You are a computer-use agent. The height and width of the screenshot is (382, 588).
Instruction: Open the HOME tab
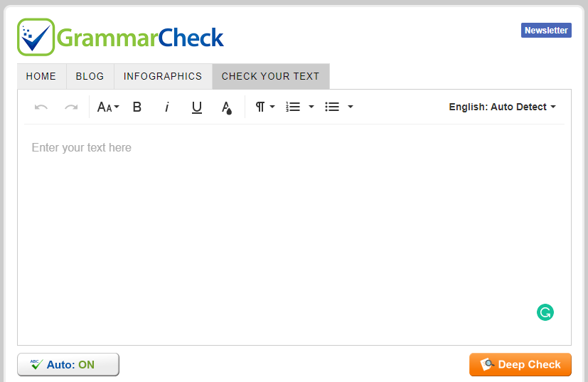tap(42, 76)
